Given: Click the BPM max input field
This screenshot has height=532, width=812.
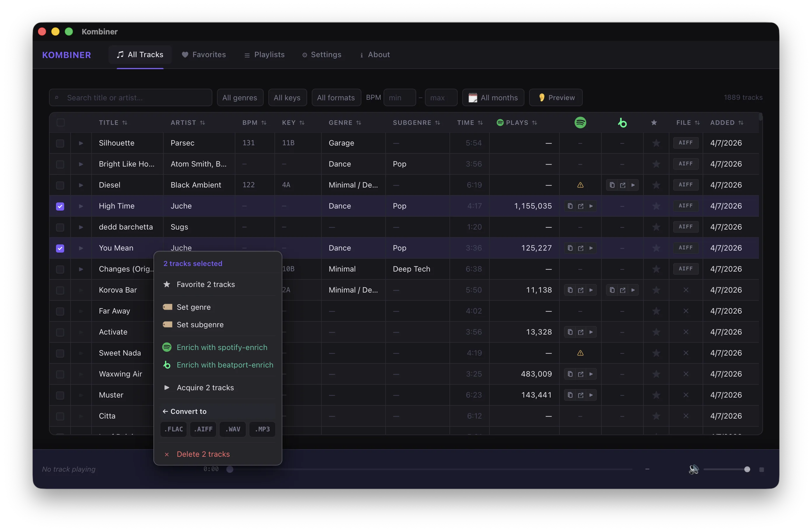Looking at the screenshot, I should 441,98.
